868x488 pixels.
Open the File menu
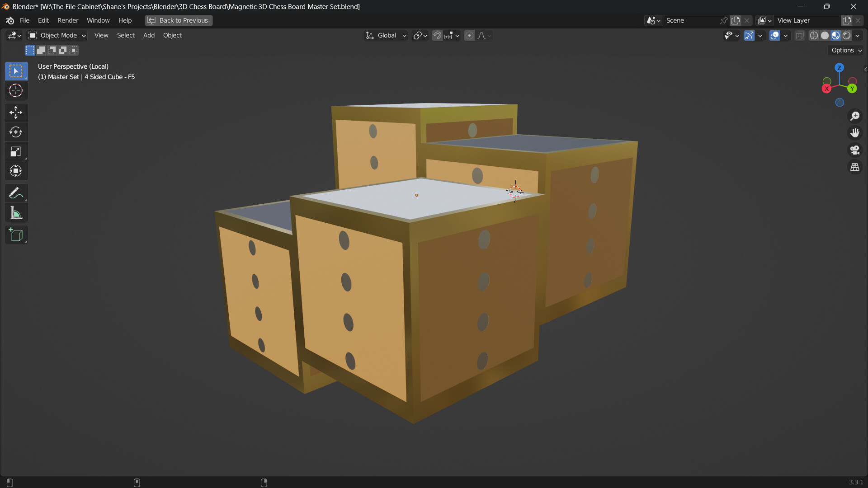[x=24, y=20]
